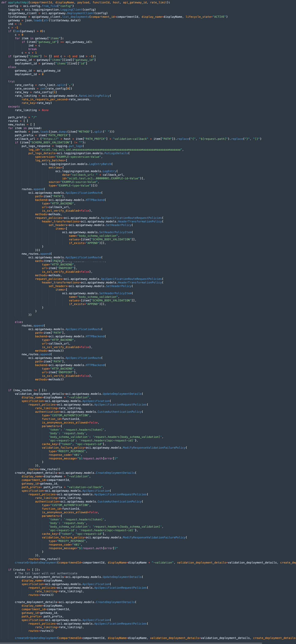Click comment 'The 1st layer will not authenticate'
Screen dimensions: 296x644
(46, 573)
